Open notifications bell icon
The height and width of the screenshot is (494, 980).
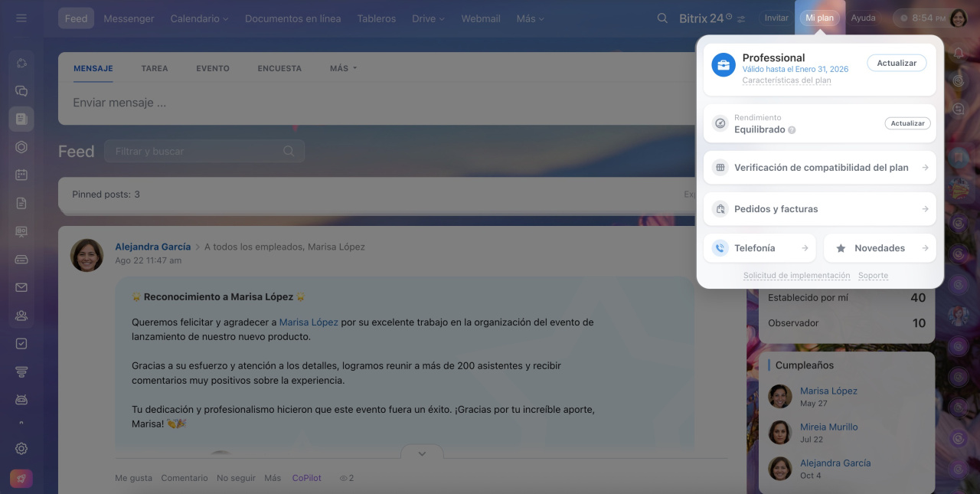click(959, 53)
